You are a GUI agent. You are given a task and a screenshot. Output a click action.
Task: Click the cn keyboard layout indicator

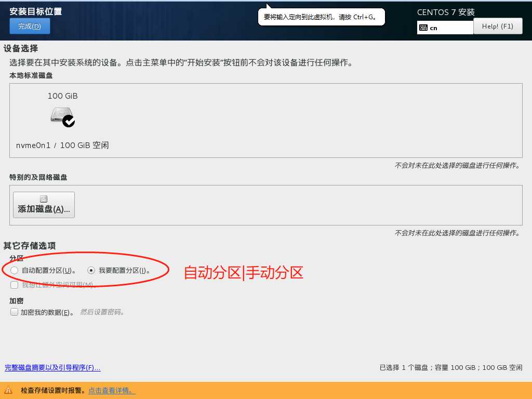(445, 28)
